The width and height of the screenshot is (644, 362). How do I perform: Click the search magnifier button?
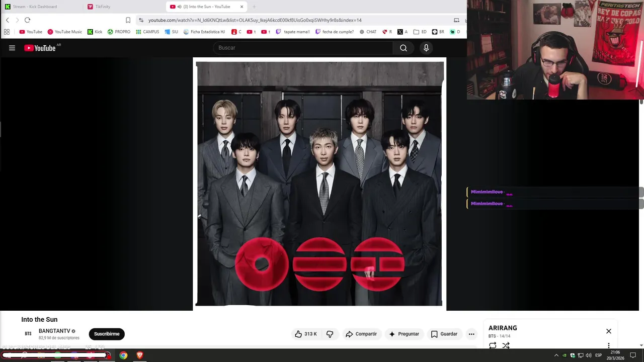pos(404,48)
